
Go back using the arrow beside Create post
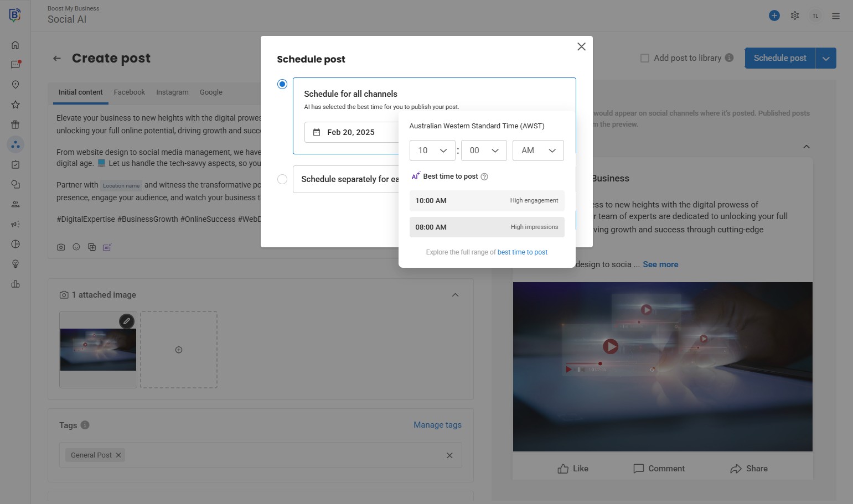pos(57,58)
